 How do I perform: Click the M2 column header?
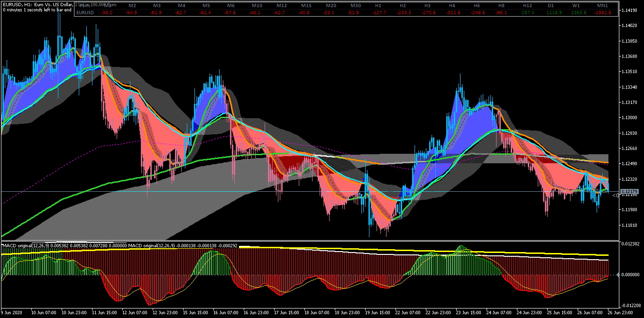click(x=132, y=5)
